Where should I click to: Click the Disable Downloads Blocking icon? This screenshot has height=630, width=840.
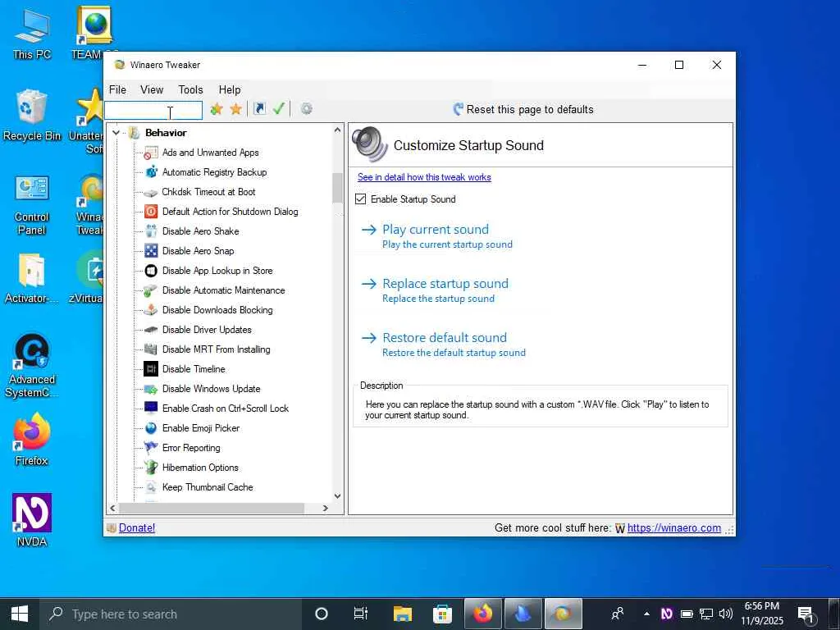pos(151,309)
